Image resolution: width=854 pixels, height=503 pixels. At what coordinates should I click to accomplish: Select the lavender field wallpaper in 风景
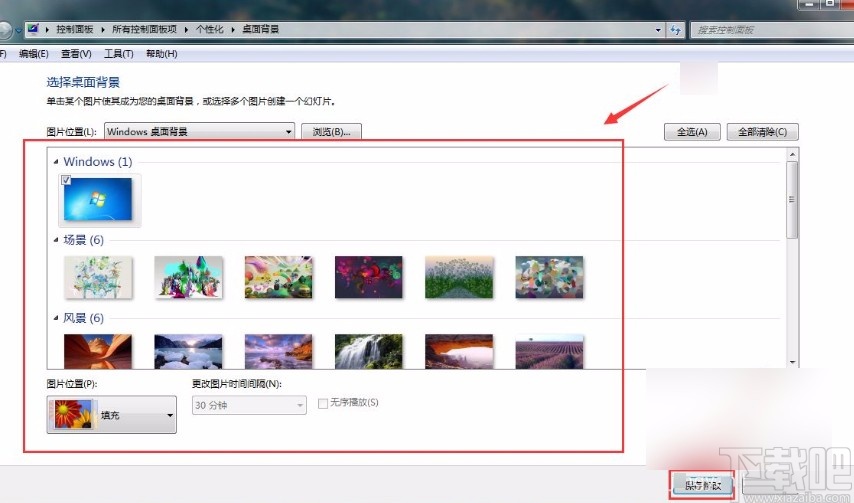pyautogui.click(x=550, y=351)
